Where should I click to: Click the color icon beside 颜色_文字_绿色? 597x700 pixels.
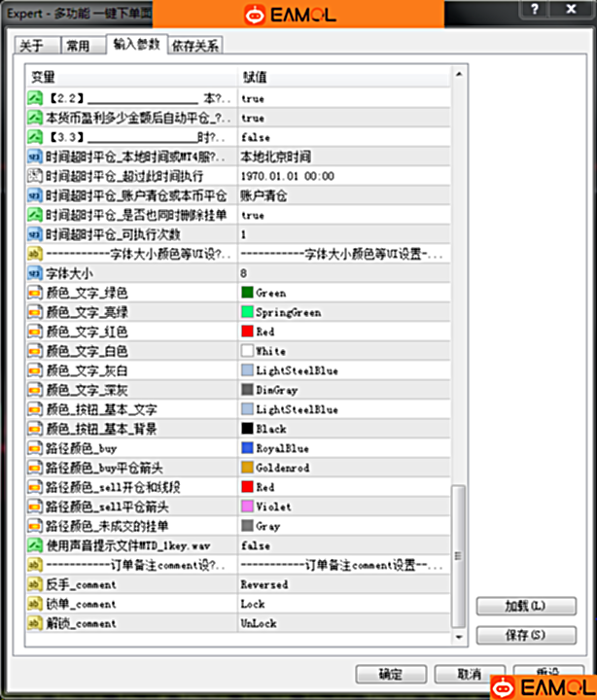coord(34,293)
